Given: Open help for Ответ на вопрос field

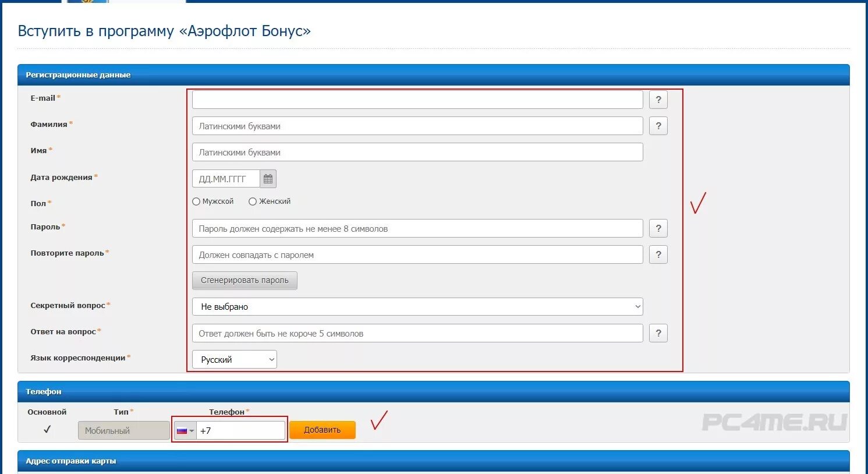Looking at the screenshot, I should pyautogui.click(x=658, y=333).
